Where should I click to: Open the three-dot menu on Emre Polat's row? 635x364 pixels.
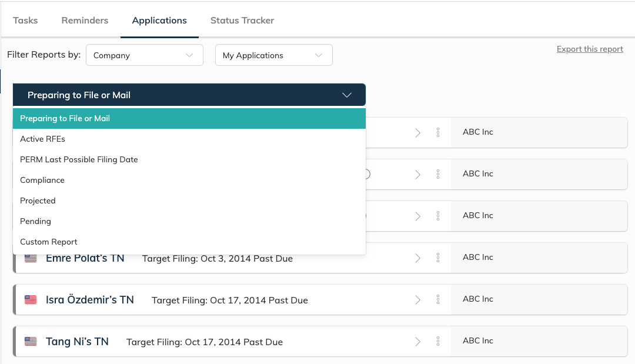438,258
